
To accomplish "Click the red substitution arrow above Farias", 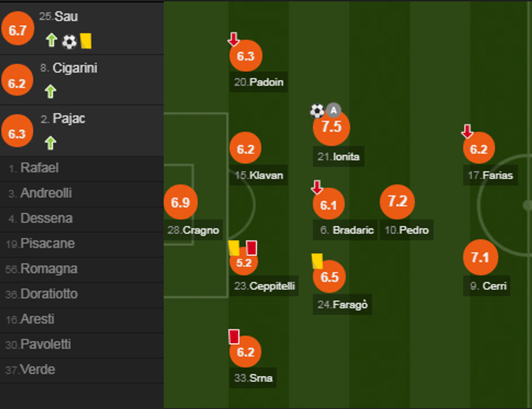I will pyautogui.click(x=467, y=131).
